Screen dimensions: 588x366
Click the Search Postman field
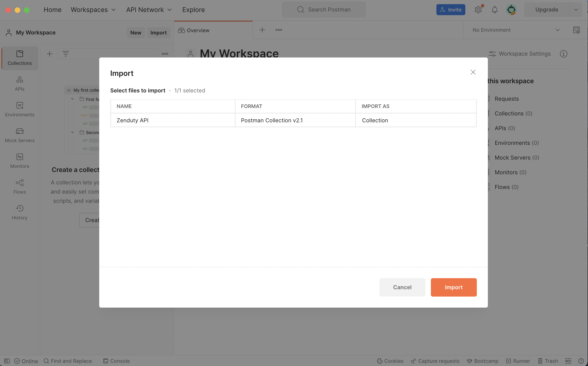pyautogui.click(x=323, y=10)
